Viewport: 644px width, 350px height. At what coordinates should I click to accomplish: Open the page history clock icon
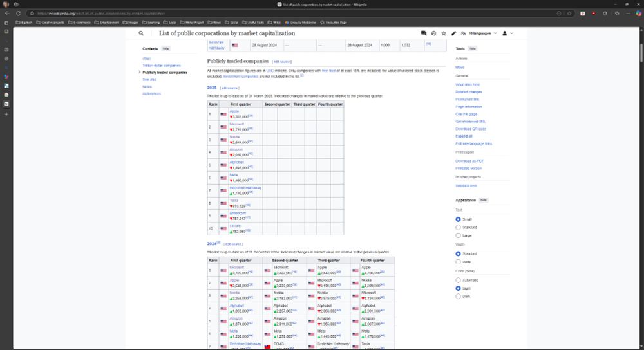pos(433,33)
